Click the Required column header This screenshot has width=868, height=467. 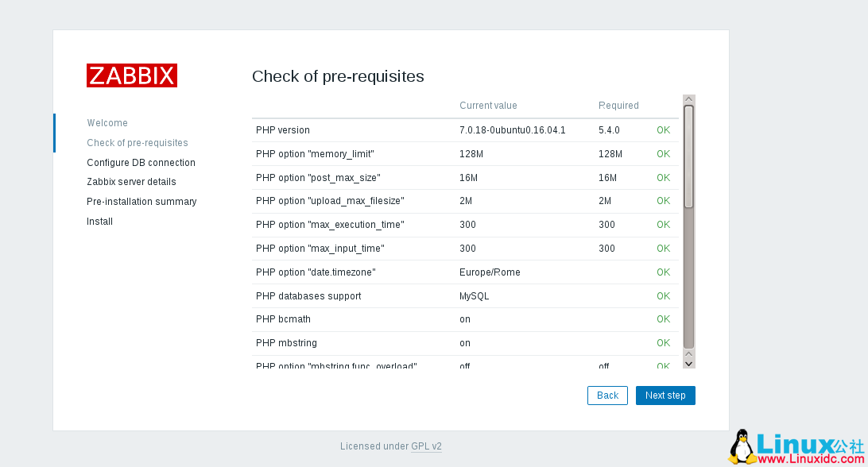pos(618,106)
